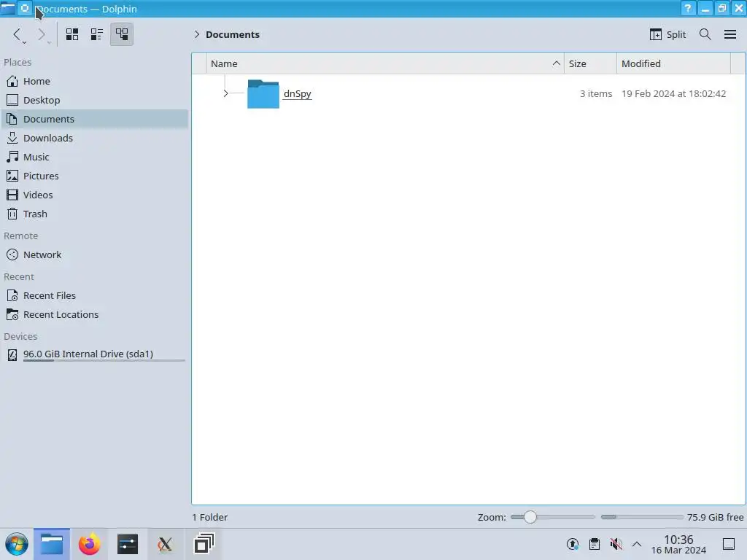Click the Documents breadcrumb
This screenshot has width=747, height=560.
[x=233, y=34]
